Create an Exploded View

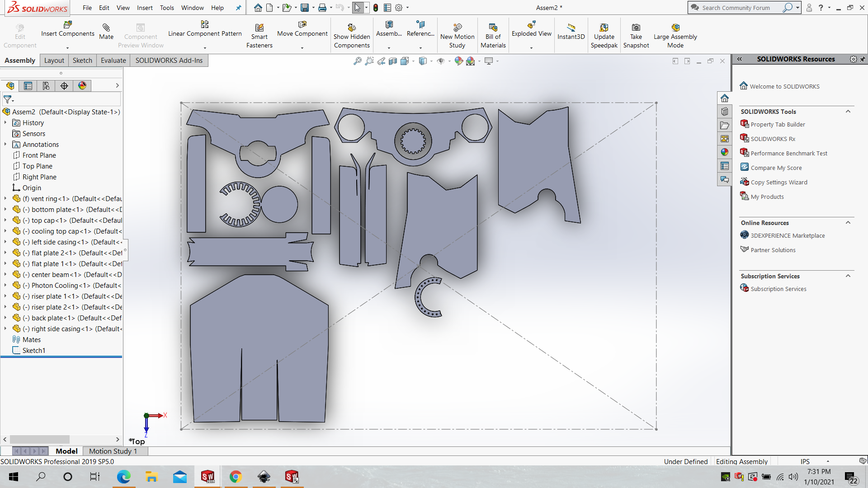[531, 29]
